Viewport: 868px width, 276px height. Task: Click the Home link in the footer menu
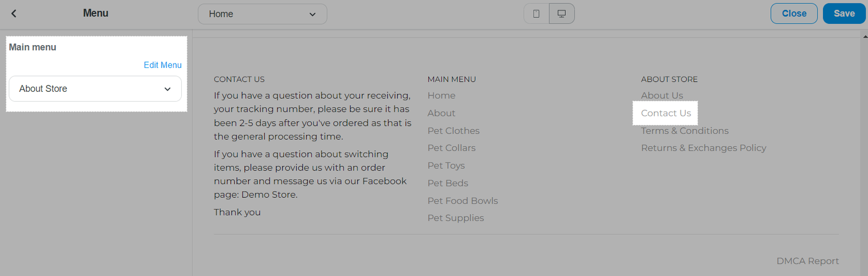tap(441, 96)
